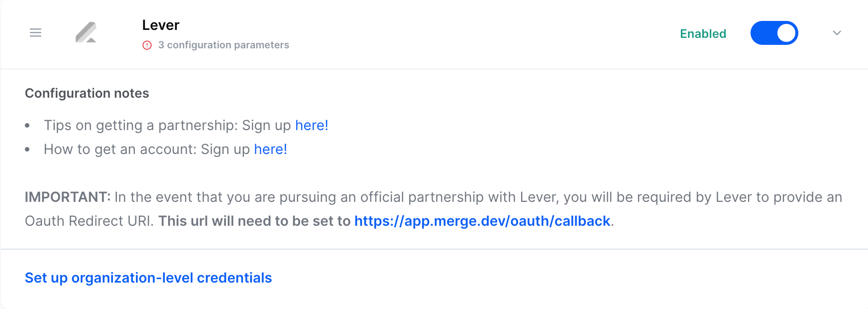
Task: Open the partnership tips 'here!' link
Action: (x=312, y=125)
